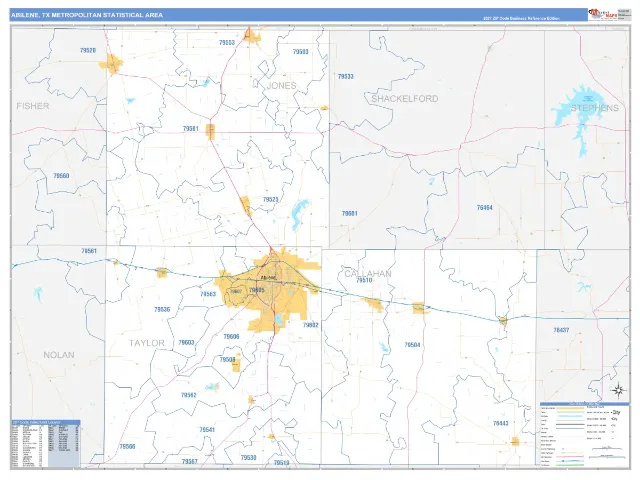Click ZIP code label 76443

[501, 423]
